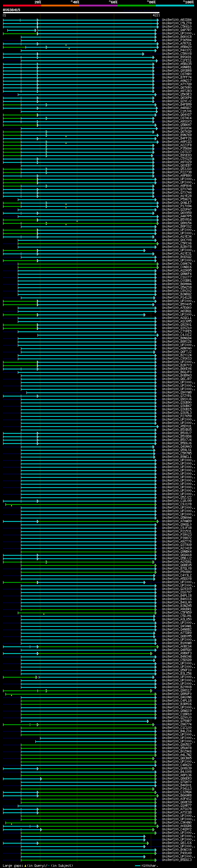Open hit UniRef100_P27659
The image size is (197, 868).
click(176, 416)
